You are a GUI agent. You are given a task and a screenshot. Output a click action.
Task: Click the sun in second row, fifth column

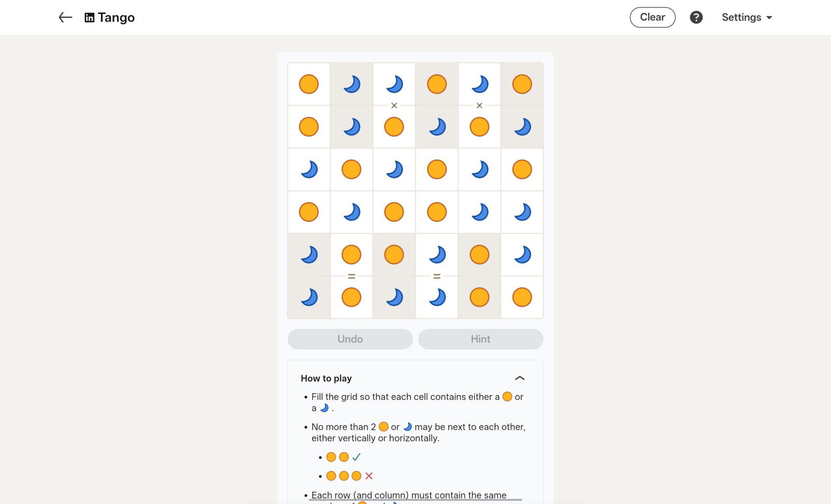[x=479, y=127]
